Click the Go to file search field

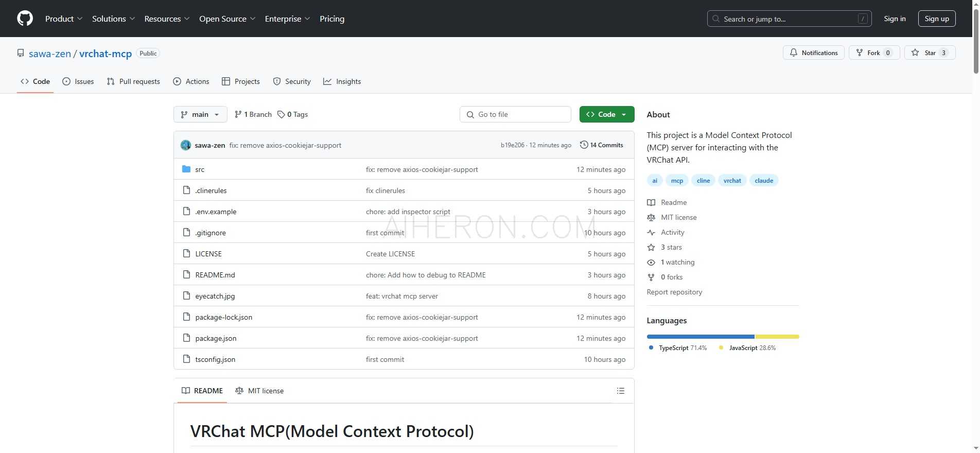click(x=515, y=114)
